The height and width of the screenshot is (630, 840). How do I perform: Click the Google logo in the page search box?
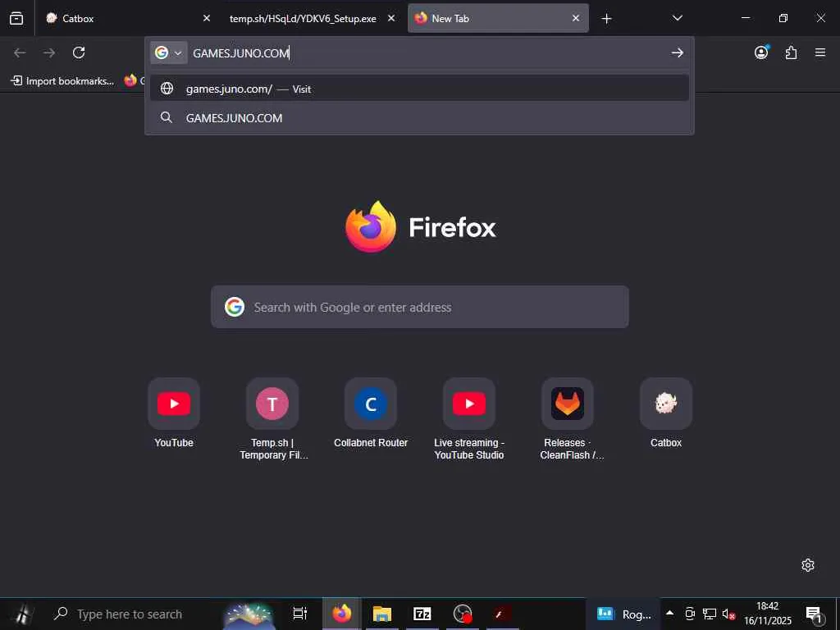coord(235,307)
